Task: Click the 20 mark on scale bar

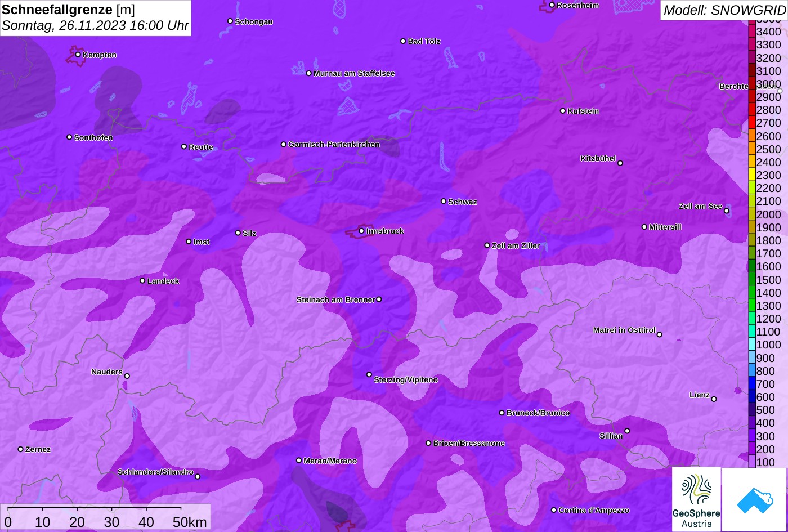Action: tap(77, 522)
